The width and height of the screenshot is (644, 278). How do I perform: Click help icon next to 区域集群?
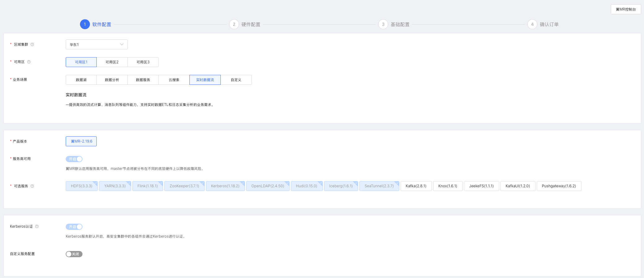pos(32,44)
